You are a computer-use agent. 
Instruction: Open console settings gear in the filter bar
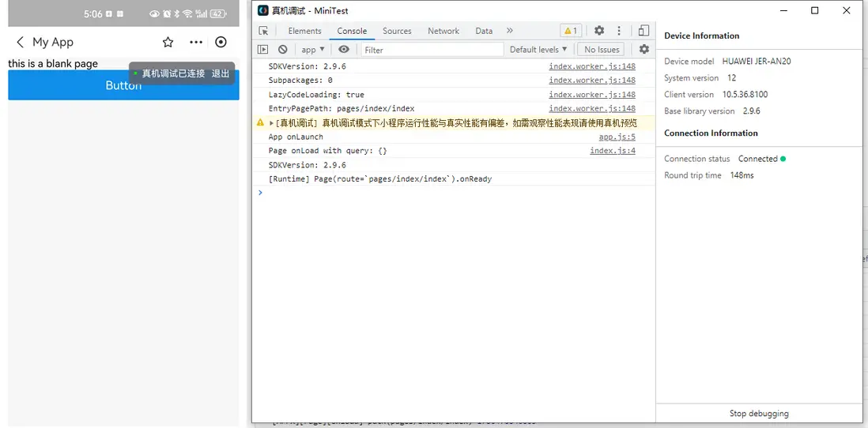643,49
